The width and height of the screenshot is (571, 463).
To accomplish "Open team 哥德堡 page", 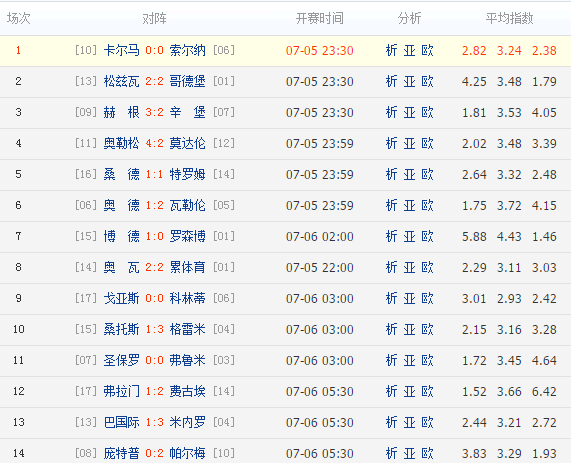I will click(188, 81).
